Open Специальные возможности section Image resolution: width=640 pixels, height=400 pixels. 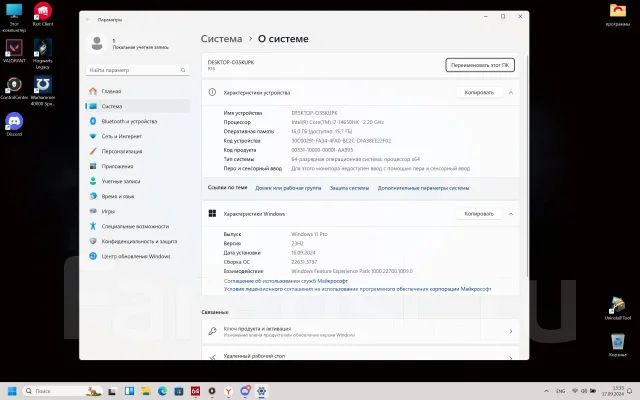[137, 226]
